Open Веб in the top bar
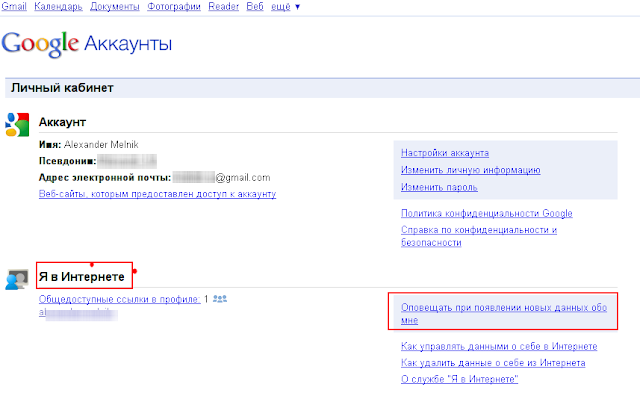This screenshot has height=393, width=640. [x=255, y=7]
